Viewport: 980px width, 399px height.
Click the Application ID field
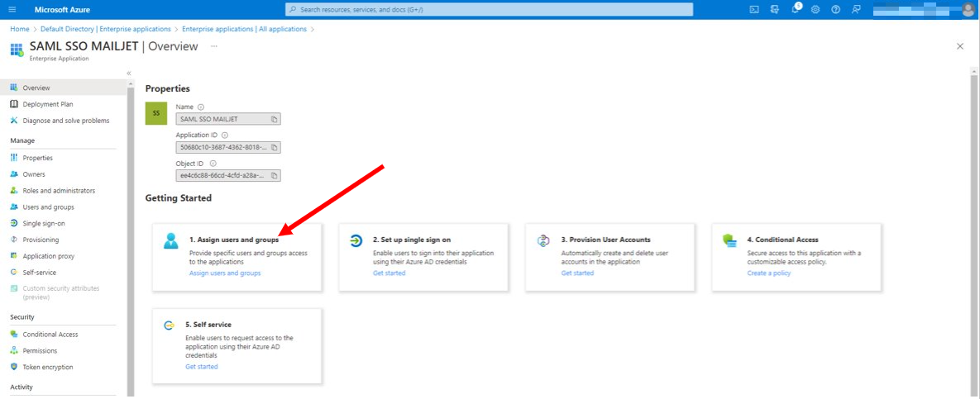click(228, 147)
